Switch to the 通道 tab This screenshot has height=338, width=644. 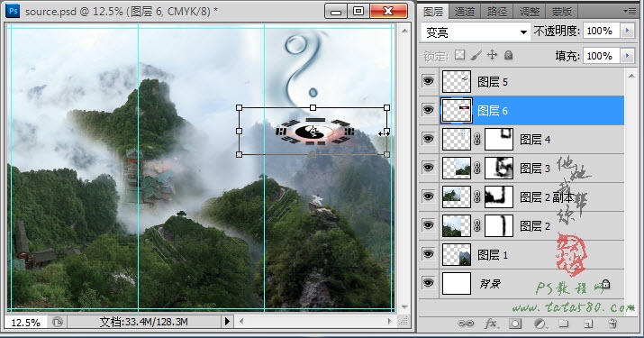click(465, 12)
